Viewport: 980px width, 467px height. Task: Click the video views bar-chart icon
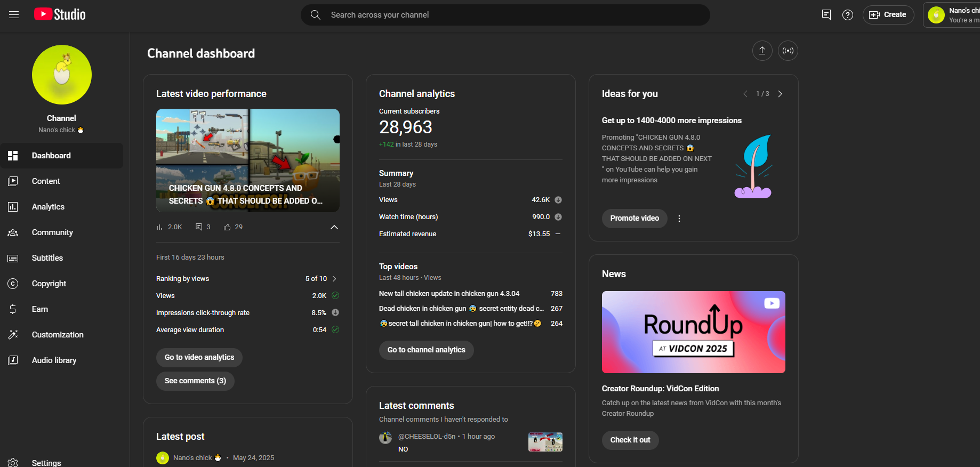159,227
